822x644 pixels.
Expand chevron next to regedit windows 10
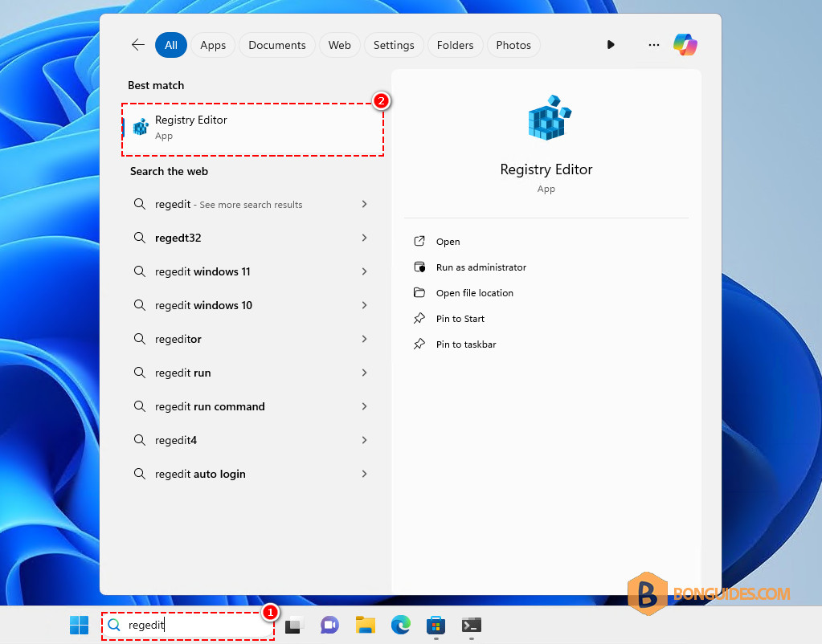(x=364, y=305)
